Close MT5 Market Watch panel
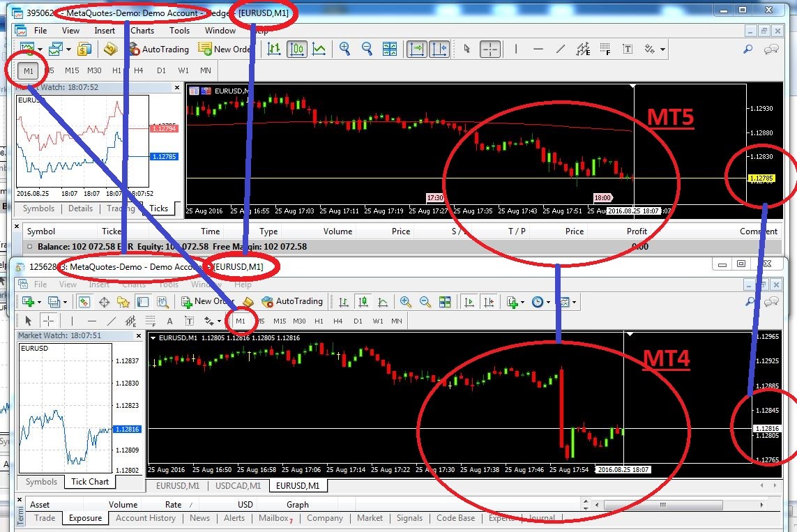The height and width of the screenshot is (532, 797). pos(177,87)
